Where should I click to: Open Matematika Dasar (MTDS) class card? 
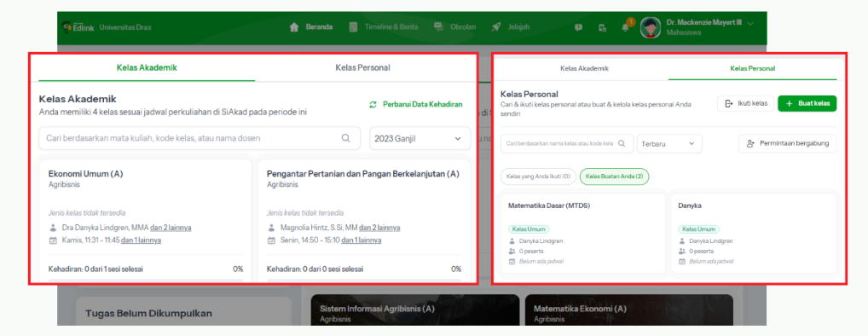coord(583,233)
